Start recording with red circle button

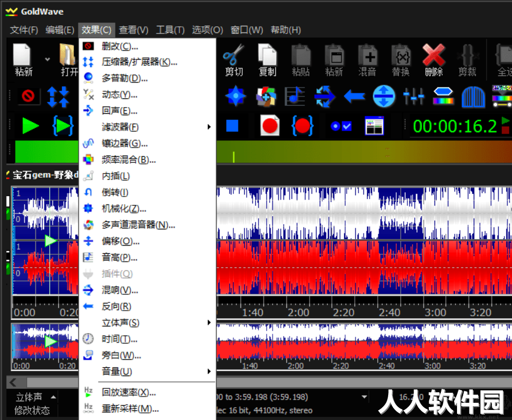click(x=270, y=125)
